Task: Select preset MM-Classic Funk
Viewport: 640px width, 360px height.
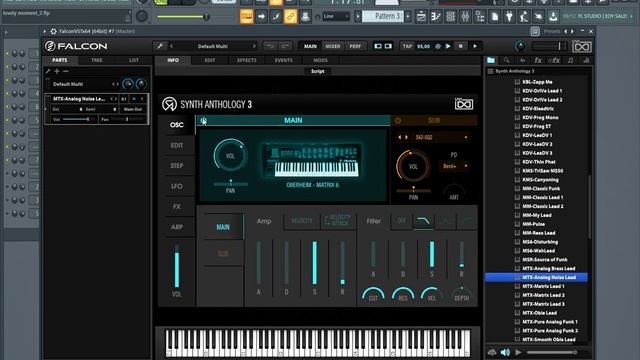Action: [541, 189]
